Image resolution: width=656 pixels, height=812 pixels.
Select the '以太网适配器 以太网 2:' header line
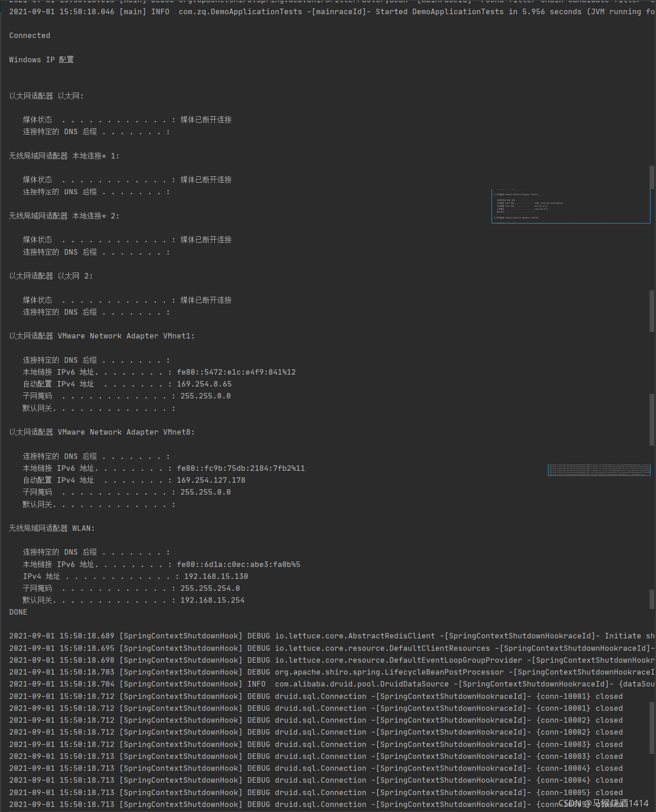51,276
